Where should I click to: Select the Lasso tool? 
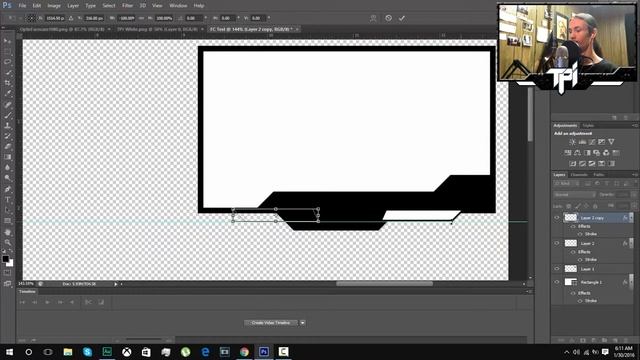tap(7, 62)
